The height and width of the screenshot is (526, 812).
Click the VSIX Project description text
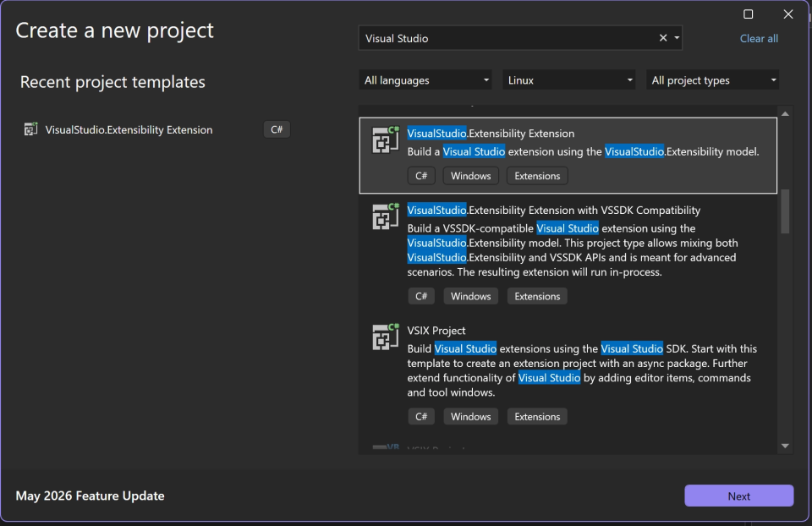click(x=582, y=370)
